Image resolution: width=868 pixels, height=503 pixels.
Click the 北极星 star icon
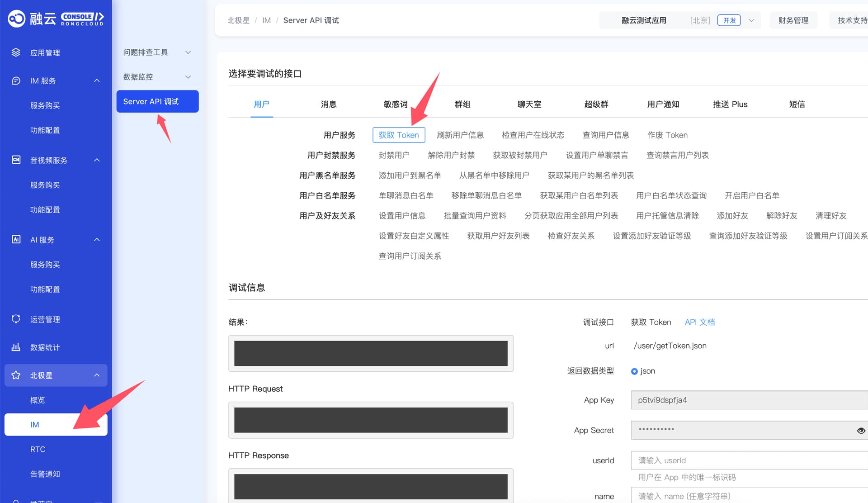point(16,375)
